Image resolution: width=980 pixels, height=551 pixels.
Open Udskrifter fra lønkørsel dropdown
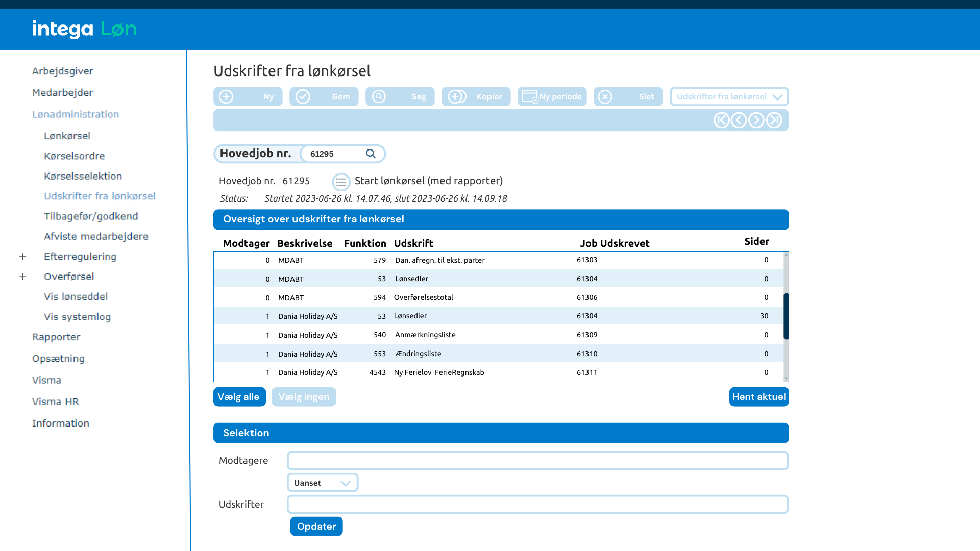pyautogui.click(x=729, y=96)
